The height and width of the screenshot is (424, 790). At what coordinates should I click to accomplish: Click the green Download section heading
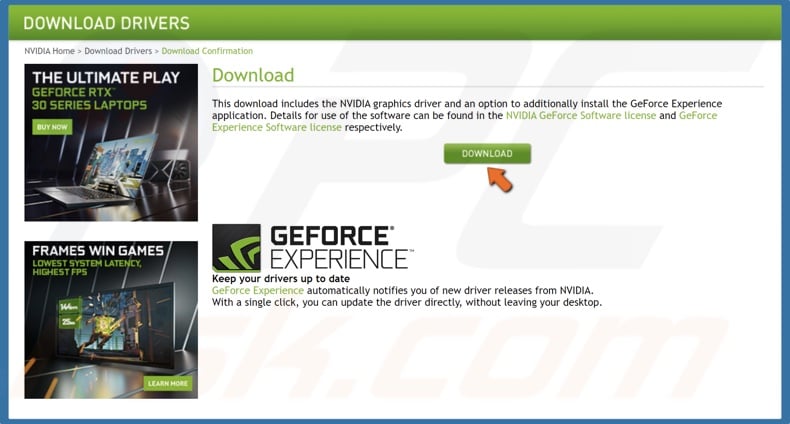pyautogui.click(x=253, y=75)
